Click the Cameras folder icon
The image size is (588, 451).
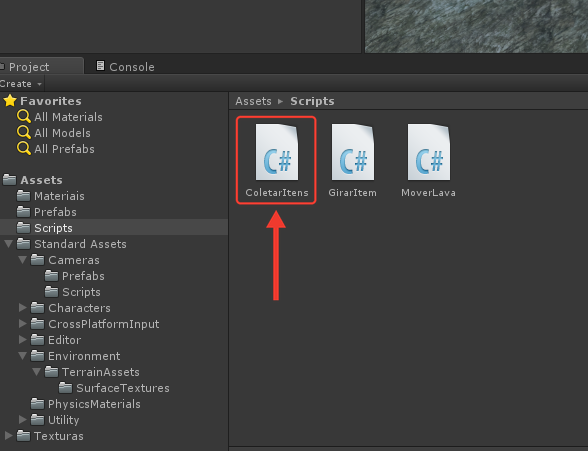click(38, 260)
